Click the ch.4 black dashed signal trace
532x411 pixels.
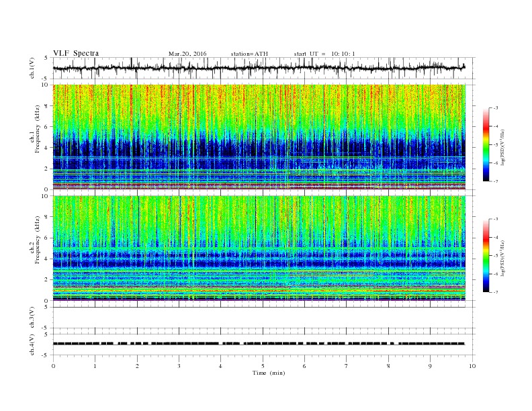tap(259, 344)
